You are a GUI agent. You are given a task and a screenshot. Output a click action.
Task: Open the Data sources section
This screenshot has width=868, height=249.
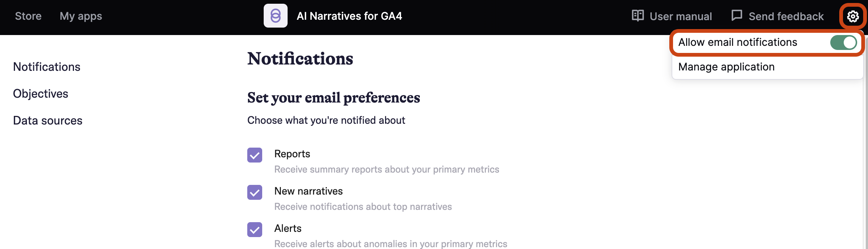(48, 120)
